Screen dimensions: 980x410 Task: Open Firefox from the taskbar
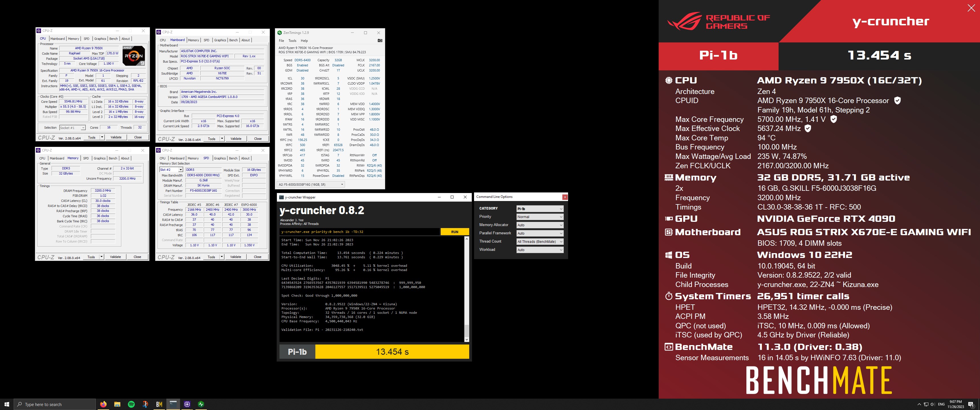click(103, 404)
